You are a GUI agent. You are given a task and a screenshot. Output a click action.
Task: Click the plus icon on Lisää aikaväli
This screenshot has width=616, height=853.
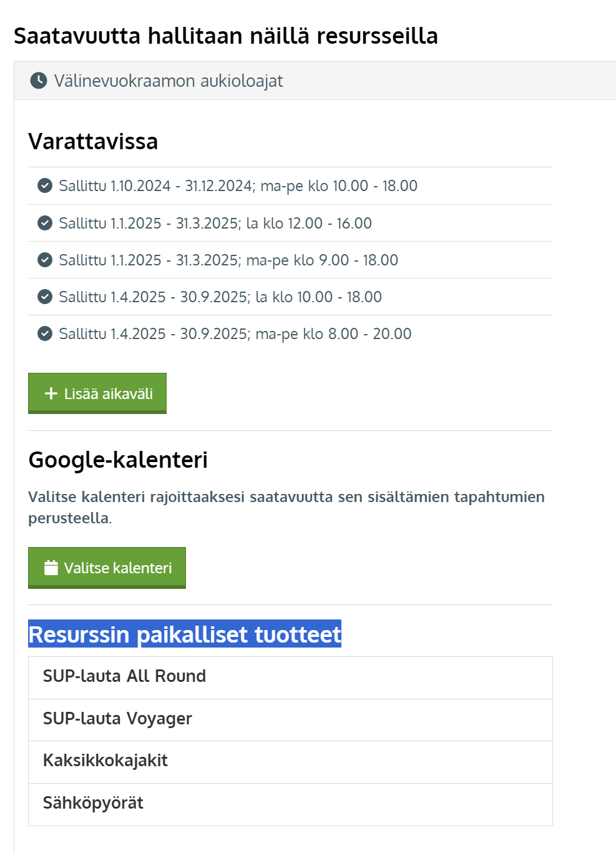coord(51,393)
